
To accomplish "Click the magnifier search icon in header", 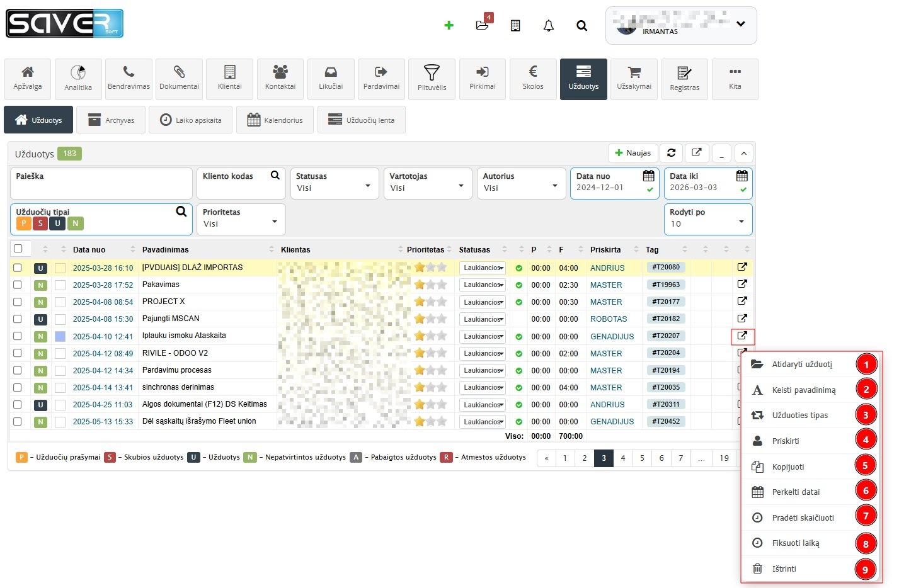I will tap(581, 26).
